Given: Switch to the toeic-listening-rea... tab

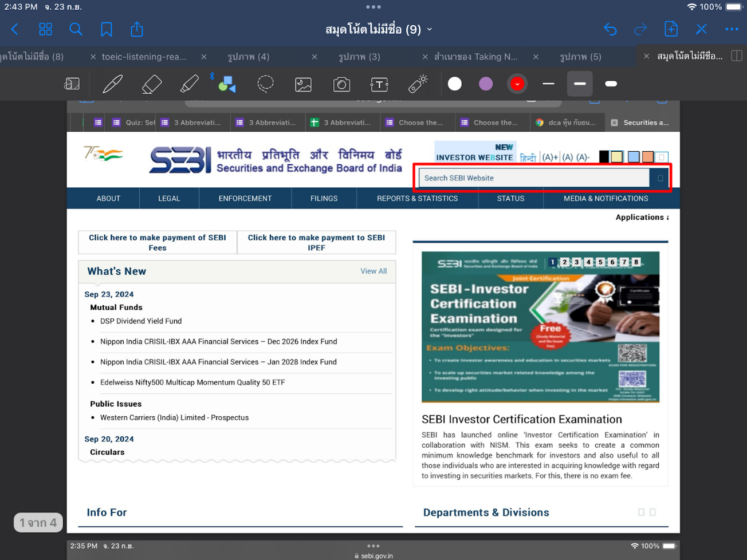Looking at the screenshot, I should click(144, 57).
